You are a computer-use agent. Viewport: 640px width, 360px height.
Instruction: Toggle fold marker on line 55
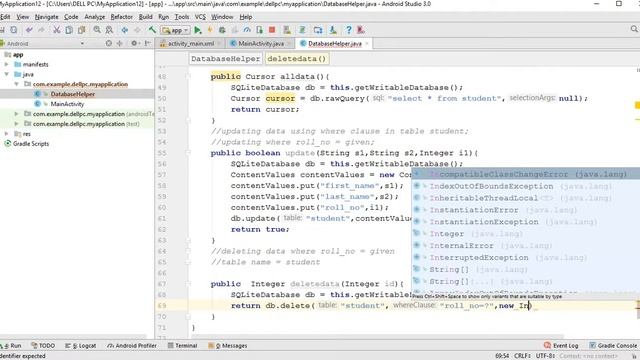coord(188,153)
